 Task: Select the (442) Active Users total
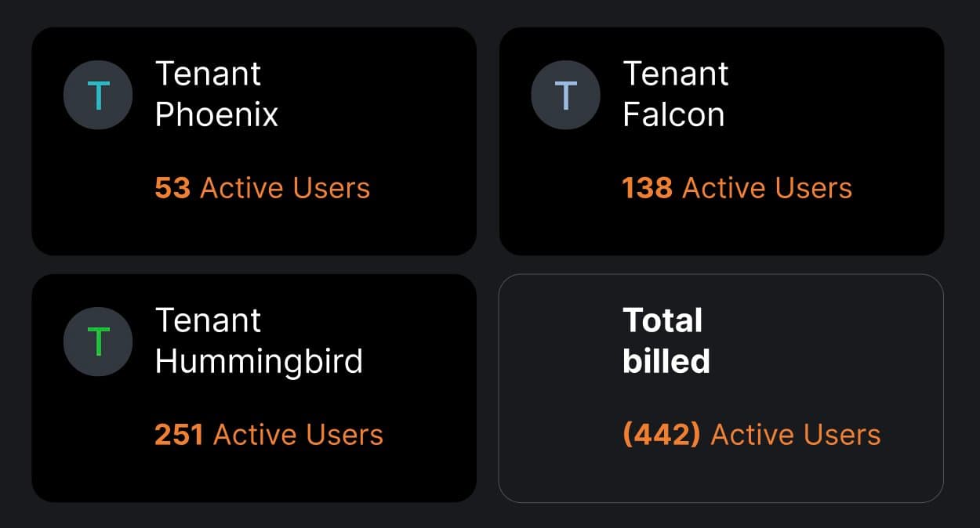751,435
